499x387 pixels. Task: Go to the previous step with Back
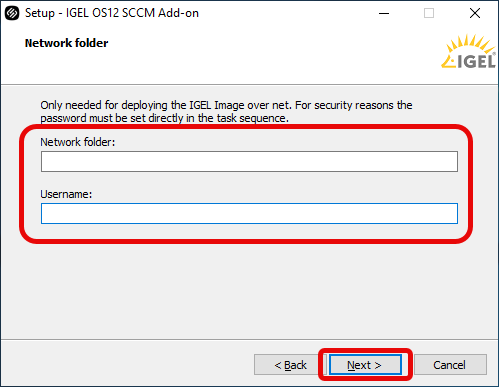pos(290,365)
